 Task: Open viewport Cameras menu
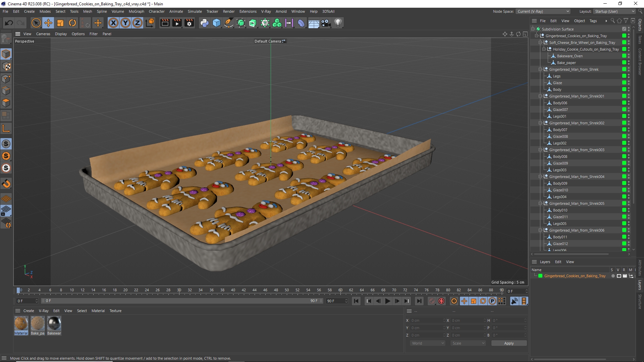pyautogui.click(x=43, y=34)
